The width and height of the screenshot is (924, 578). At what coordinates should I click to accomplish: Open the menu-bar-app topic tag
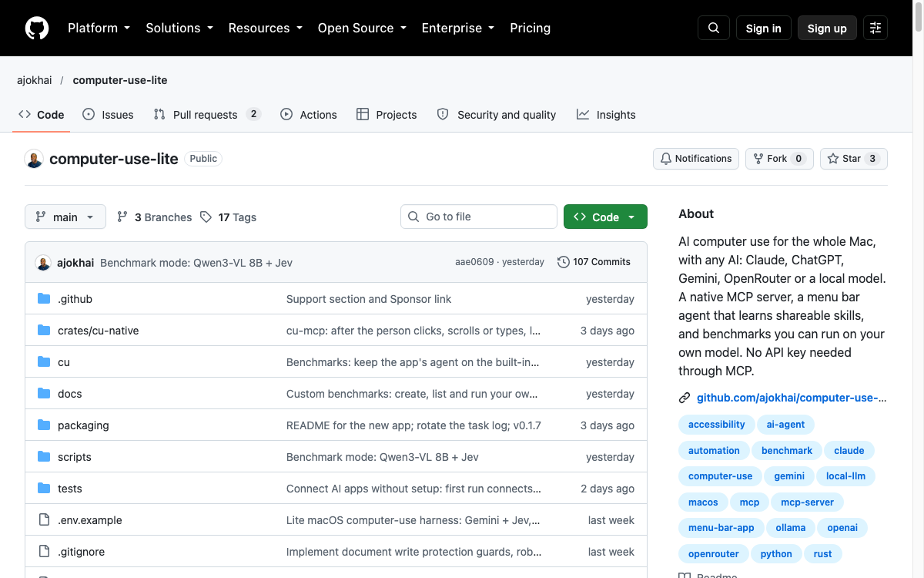click(x=721, y=528)
